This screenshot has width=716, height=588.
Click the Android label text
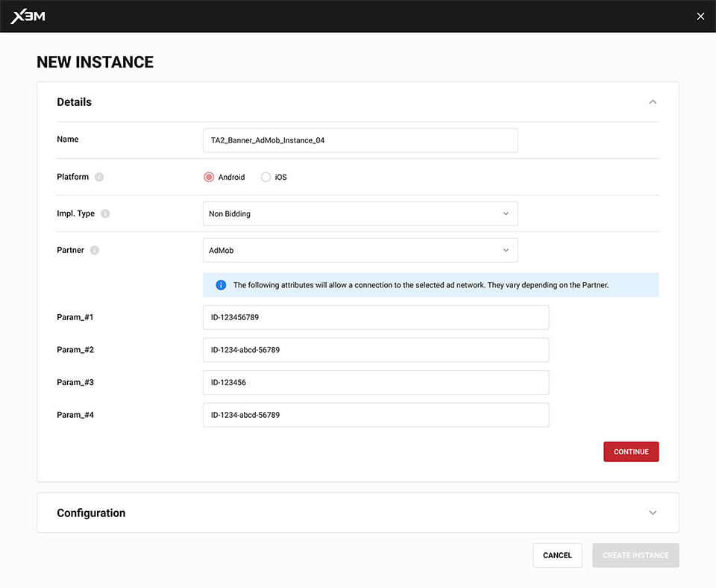231,178
